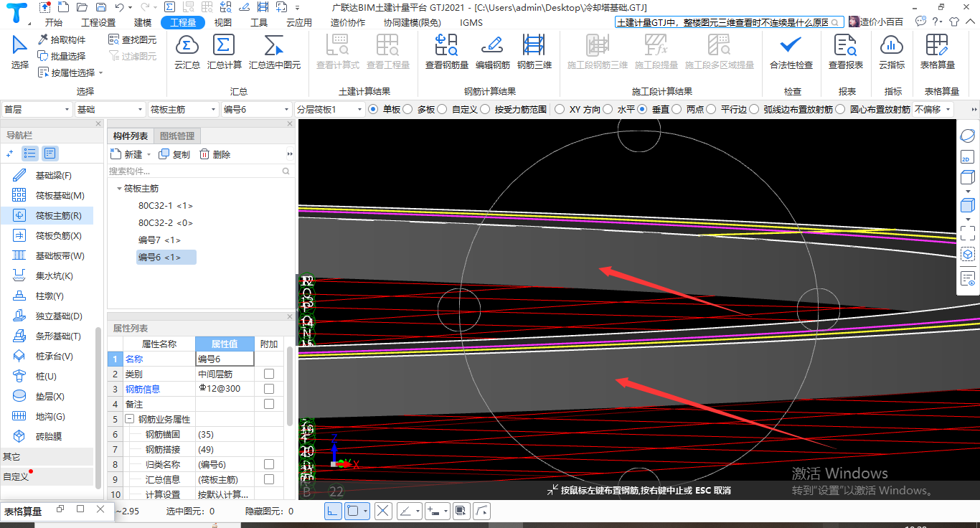Switch to the 图纸管理 tab
The width and height of the screenshot is (980, 528).
point(177,136)
